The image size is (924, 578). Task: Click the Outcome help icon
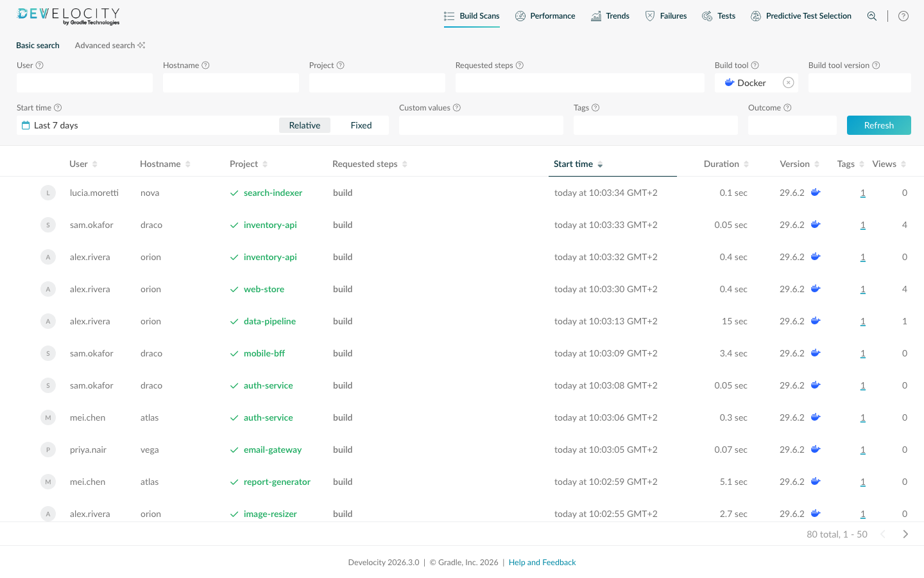788,108
